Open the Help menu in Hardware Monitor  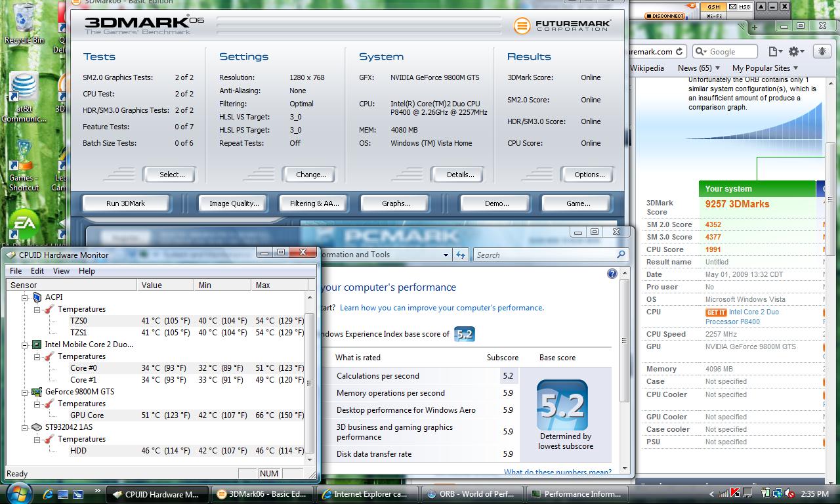87,270
